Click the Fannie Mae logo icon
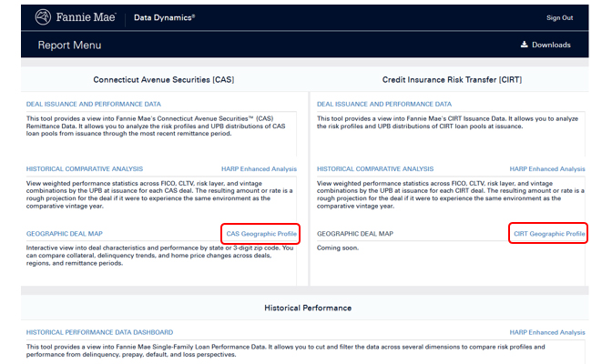The width and height of the screenshot is (612, 364). [43, 16]
